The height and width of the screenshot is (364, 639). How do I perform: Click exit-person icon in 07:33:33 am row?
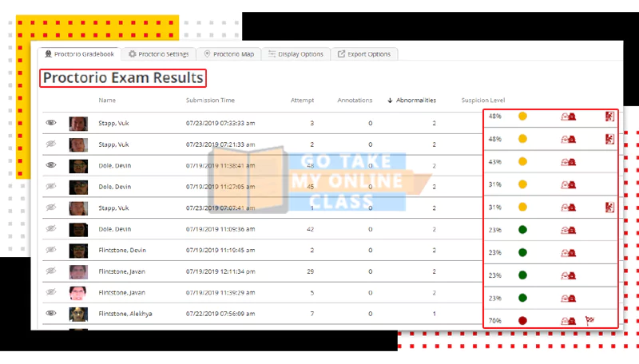click(609, 117)
